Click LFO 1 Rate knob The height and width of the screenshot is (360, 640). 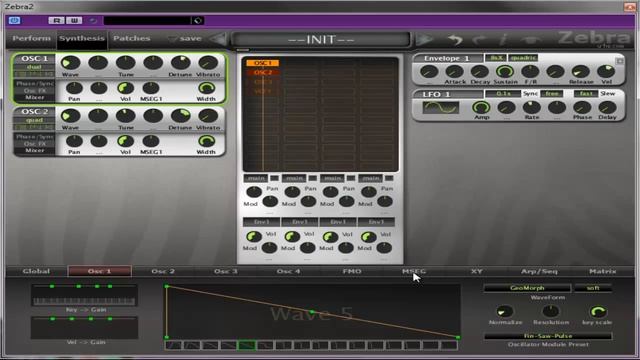click(x=531, y=108)
